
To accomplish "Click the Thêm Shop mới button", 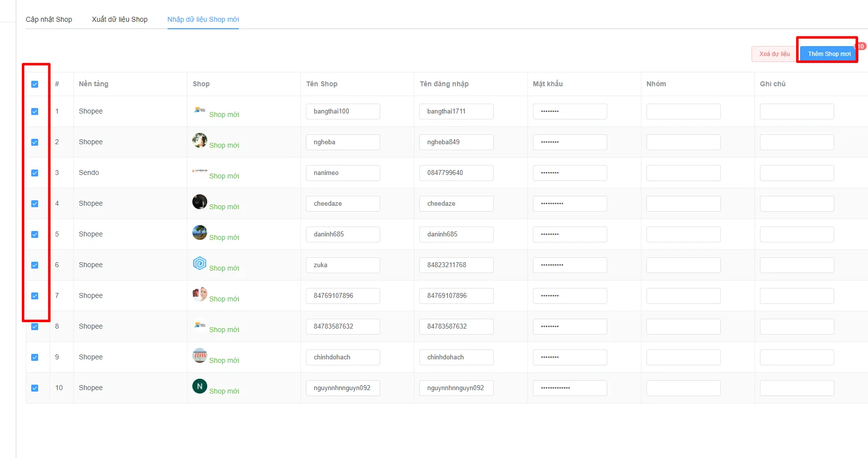I will click(x=829, y=54).
